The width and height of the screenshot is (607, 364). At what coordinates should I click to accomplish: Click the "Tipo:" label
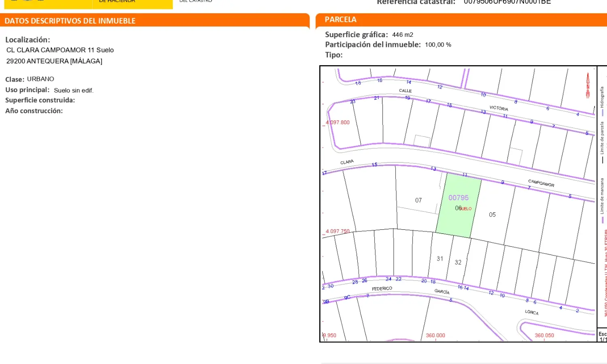pos(334,55)
